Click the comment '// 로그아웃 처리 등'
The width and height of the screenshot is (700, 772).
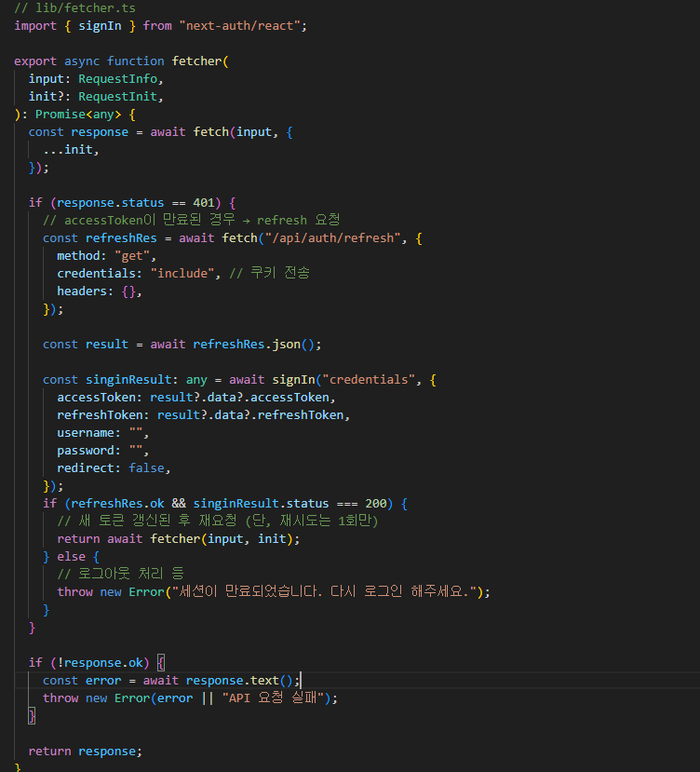[x=121, y=574]
